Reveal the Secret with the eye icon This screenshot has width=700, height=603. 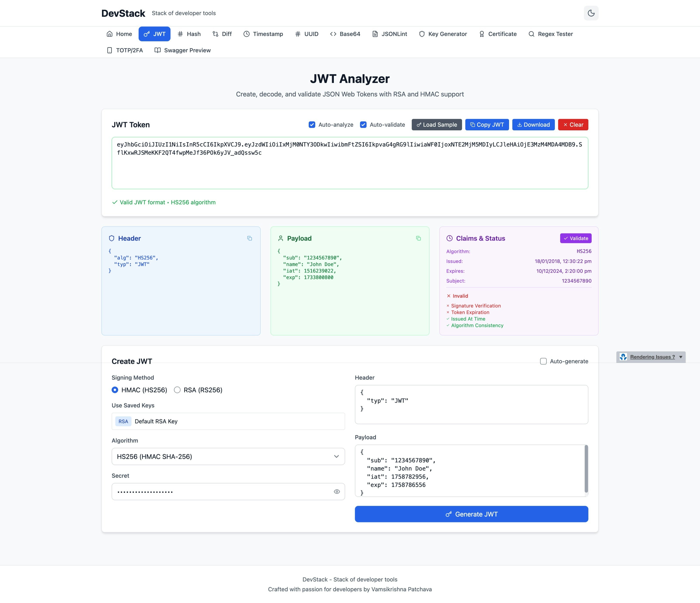tap(336, 492)
